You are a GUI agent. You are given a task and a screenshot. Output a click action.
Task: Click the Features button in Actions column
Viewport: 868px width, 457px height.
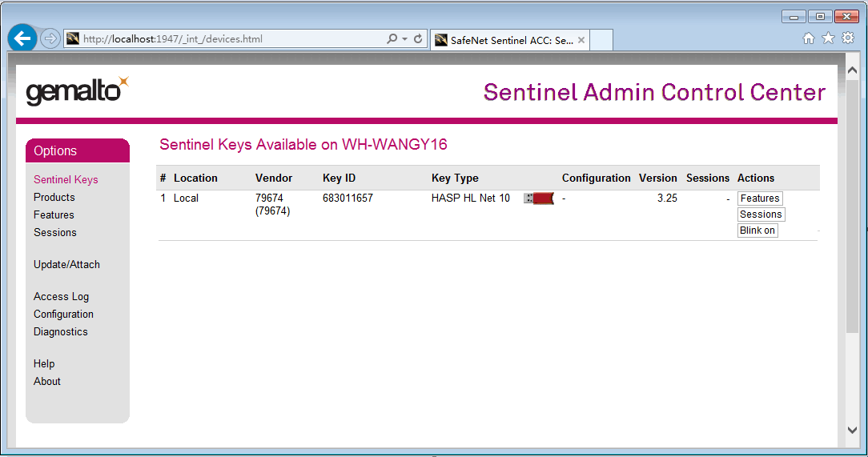(759, 198)
